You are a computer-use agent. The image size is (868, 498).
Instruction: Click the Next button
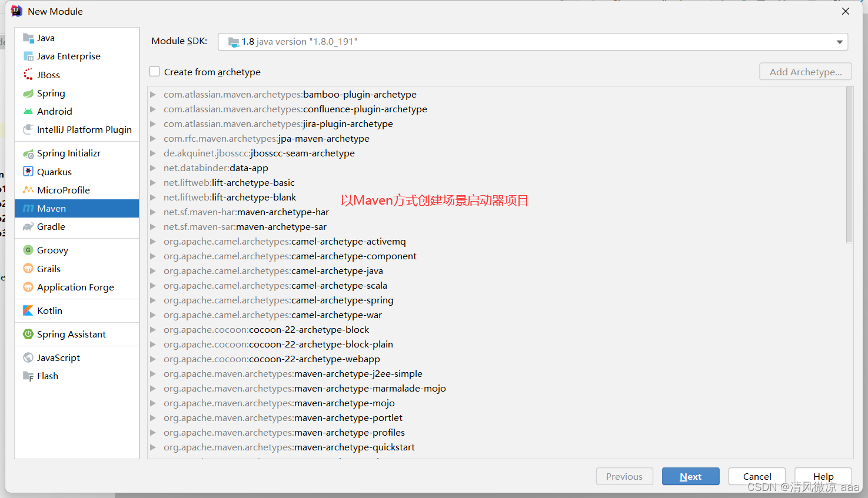[691, 476]
